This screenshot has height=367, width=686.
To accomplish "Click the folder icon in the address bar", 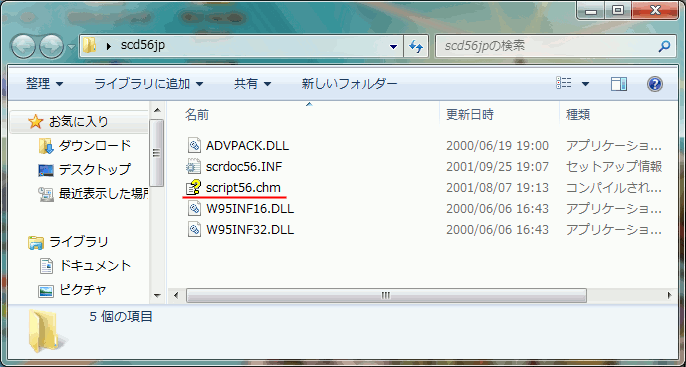I will point(89,45).
